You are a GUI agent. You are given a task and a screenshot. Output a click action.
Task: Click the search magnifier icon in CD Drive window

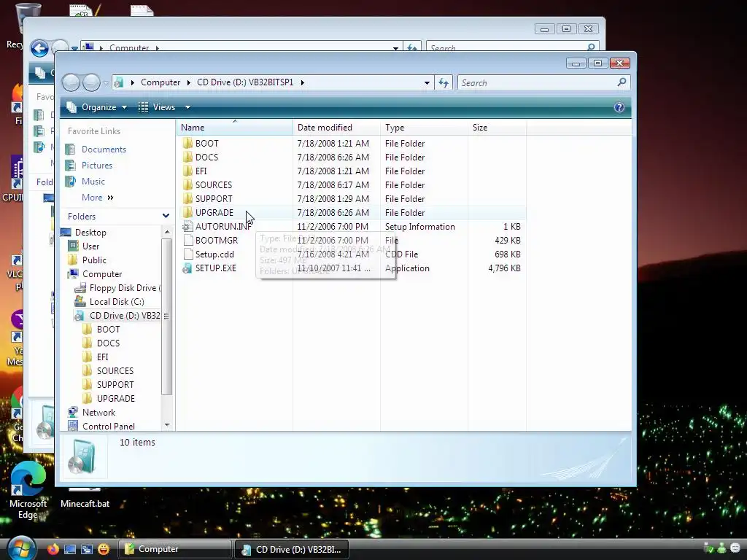(622, 82)
